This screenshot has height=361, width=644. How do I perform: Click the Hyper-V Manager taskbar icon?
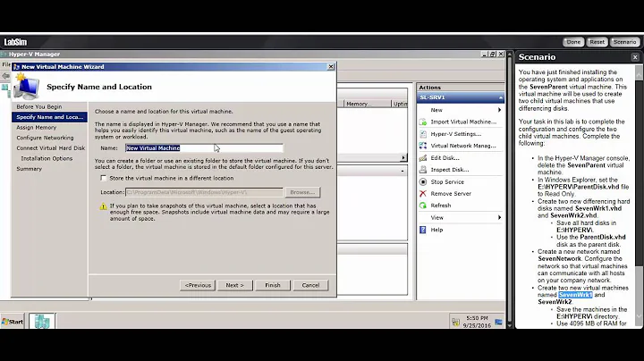pos(42,321)
